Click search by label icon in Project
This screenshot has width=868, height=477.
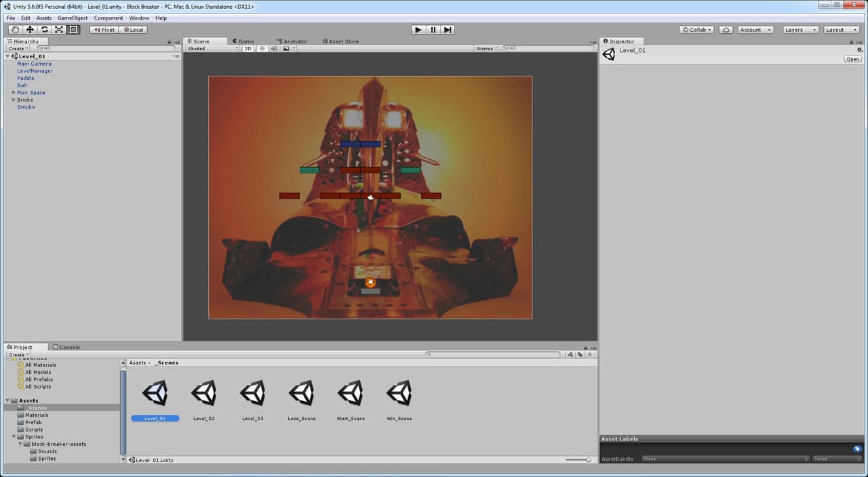[580, 354]
